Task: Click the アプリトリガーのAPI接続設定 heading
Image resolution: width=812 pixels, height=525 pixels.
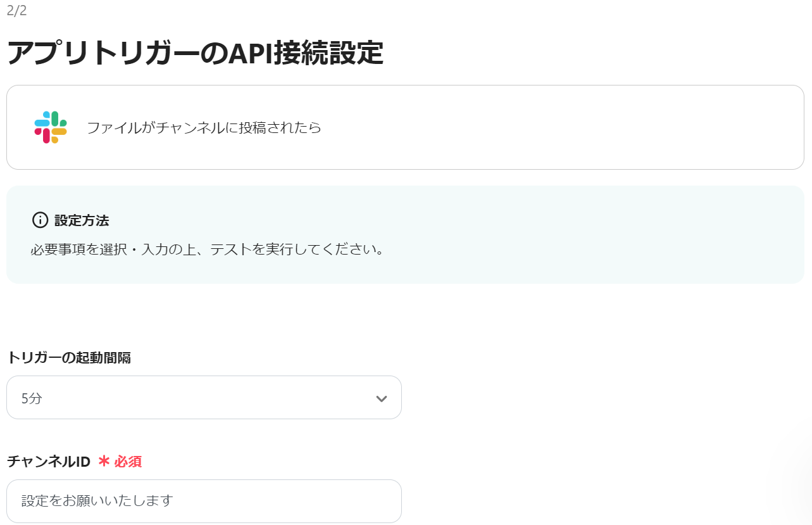Action: 195,53
